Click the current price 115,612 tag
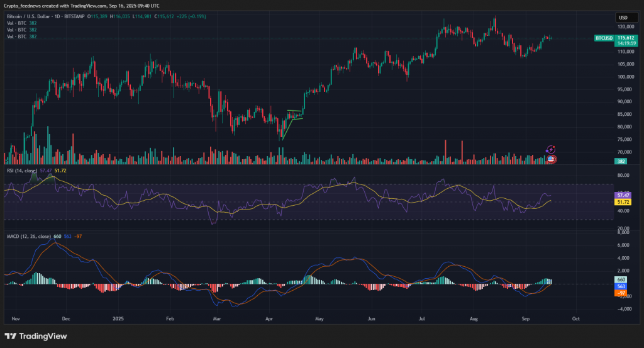Image resolution: width=644 pixels, height=348 pixels. point(625,38)
